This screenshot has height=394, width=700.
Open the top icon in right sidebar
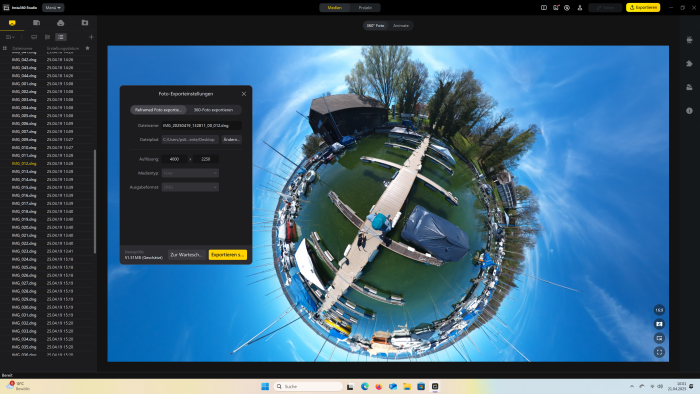point(689,40)
